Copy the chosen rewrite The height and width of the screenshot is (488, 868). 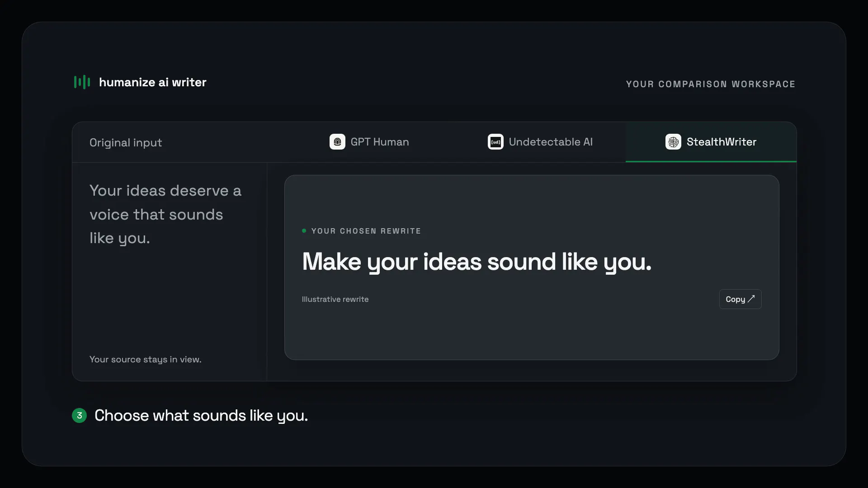[x=740, y=299]
